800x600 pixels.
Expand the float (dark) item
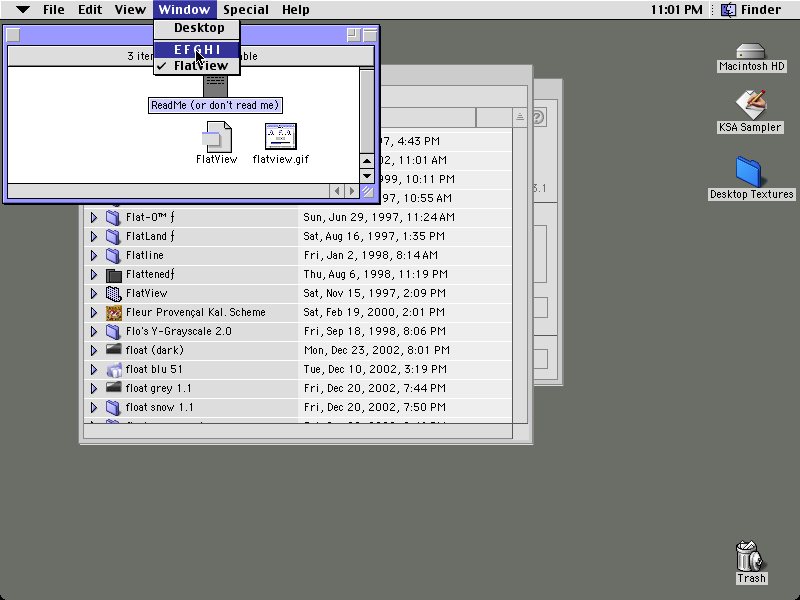pyautogui.click(x=94, y=351)
